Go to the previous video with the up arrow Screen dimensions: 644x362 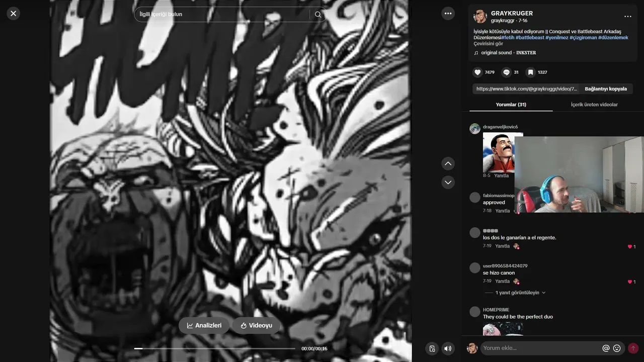tap(448, 163)
